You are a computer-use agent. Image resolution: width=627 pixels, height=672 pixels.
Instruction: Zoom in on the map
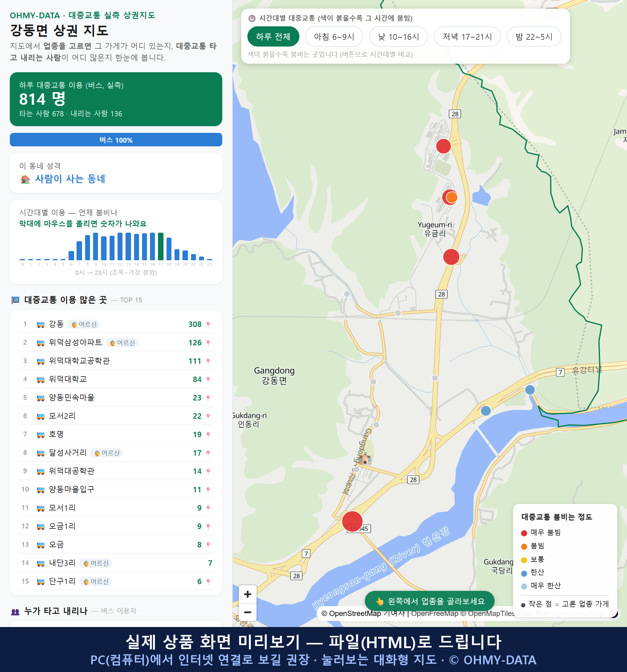pyautogui.click(x=247, y=594)
